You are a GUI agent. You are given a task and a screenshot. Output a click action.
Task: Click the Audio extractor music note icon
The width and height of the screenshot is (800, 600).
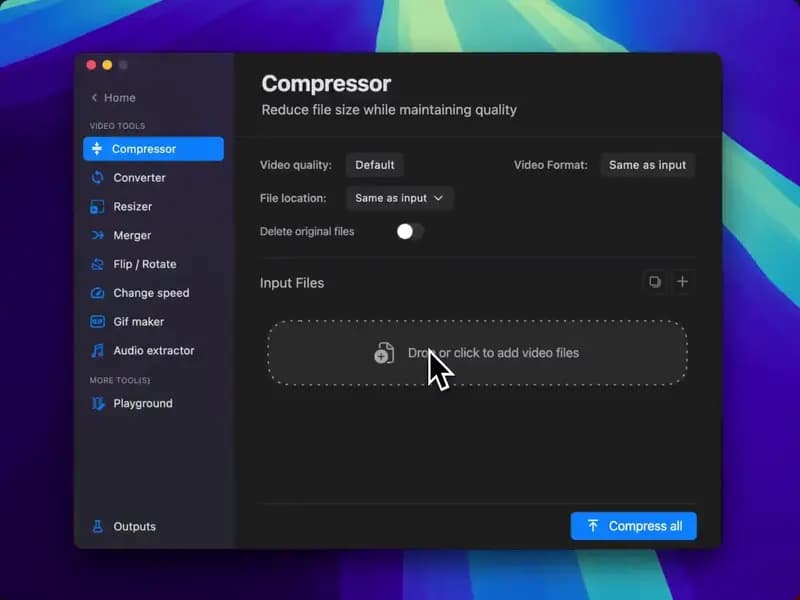pos(97,351)
